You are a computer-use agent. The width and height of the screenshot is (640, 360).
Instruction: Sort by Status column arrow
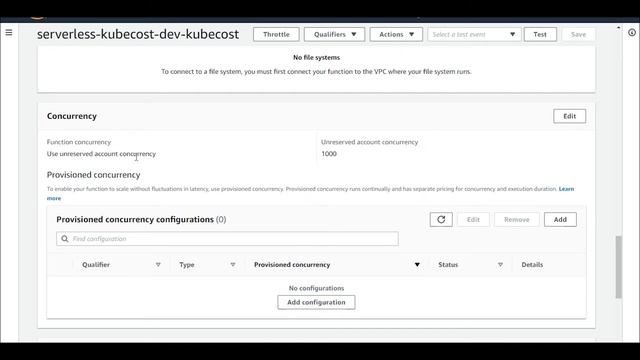500,264
